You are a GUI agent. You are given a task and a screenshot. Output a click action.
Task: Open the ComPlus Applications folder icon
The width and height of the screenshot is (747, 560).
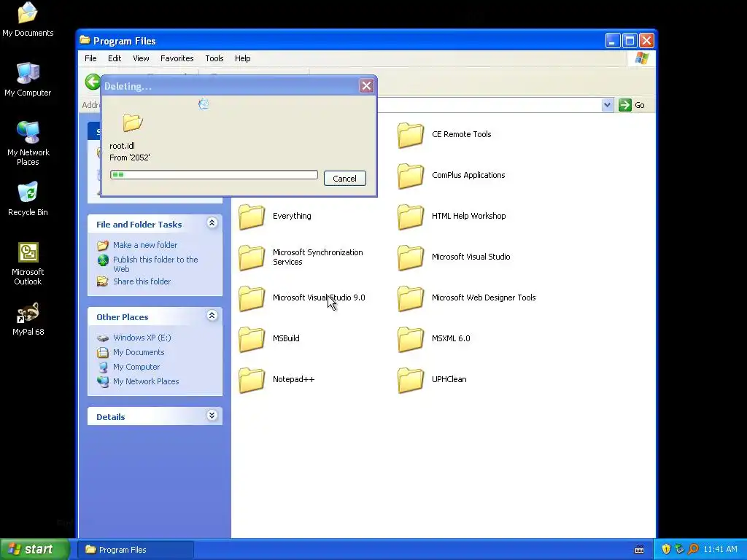410,176
